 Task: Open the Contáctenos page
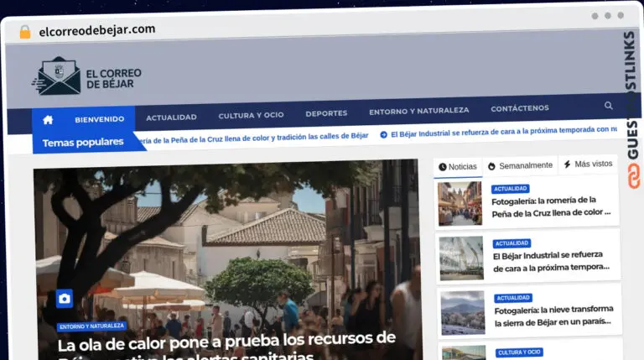click(520, 108)
